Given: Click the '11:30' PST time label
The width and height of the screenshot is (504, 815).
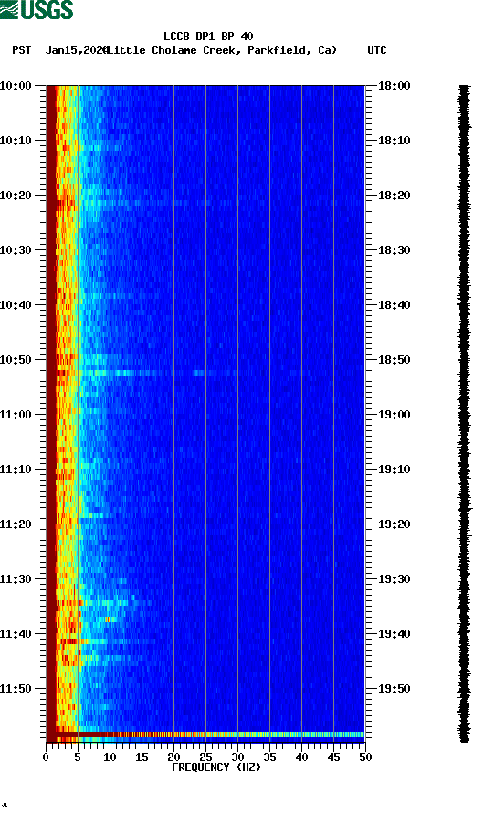Looking at the screenshot, I should tap(16, 579).
